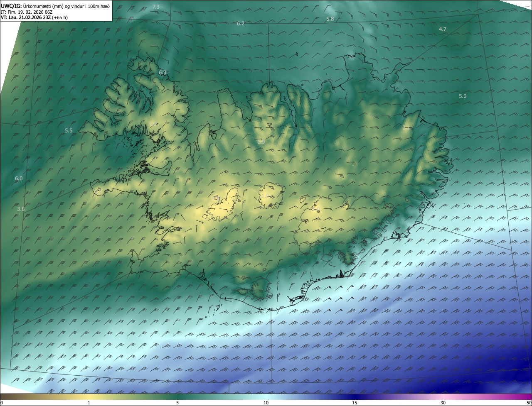
Task: Click the 5.8 value label on the map
Action: (x=330, y=19)
